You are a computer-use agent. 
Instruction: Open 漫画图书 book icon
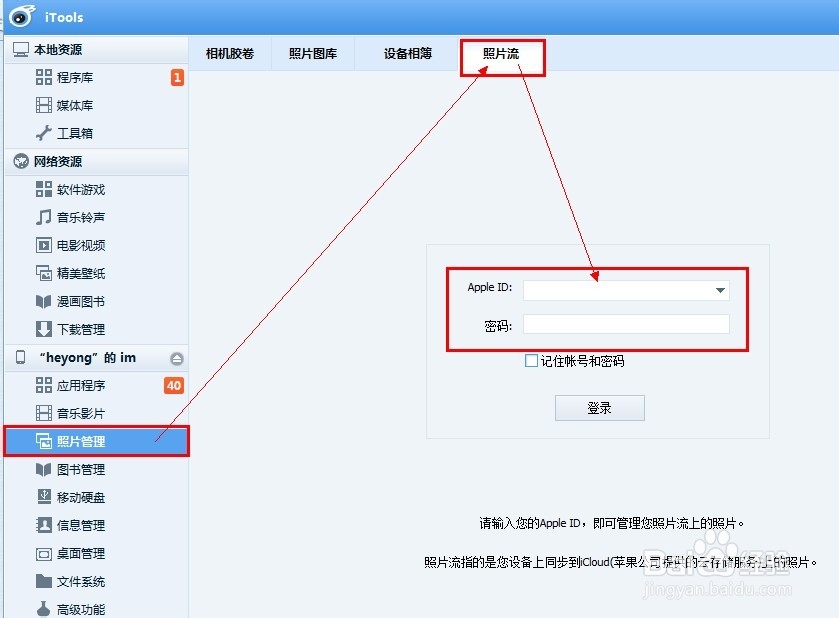[43, 301]
